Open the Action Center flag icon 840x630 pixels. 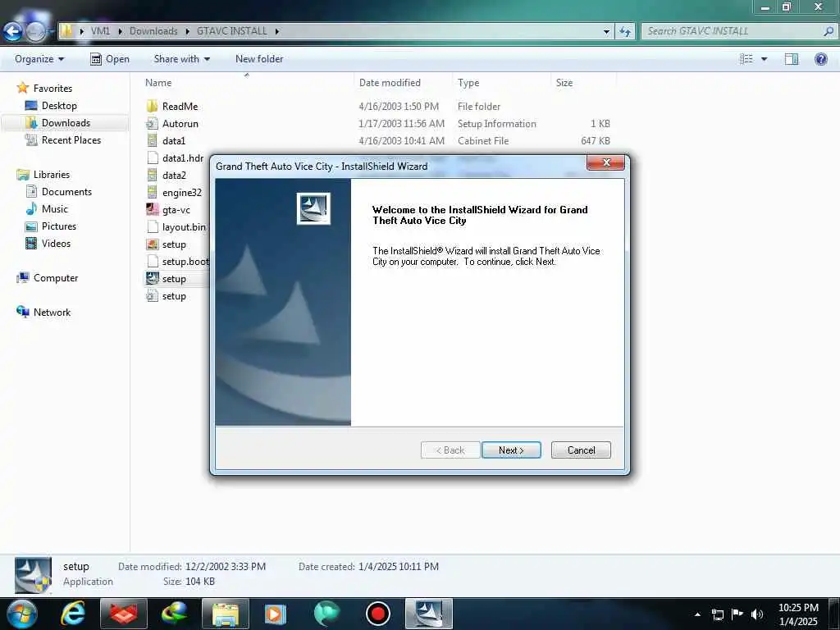click(x=737, y=614)
